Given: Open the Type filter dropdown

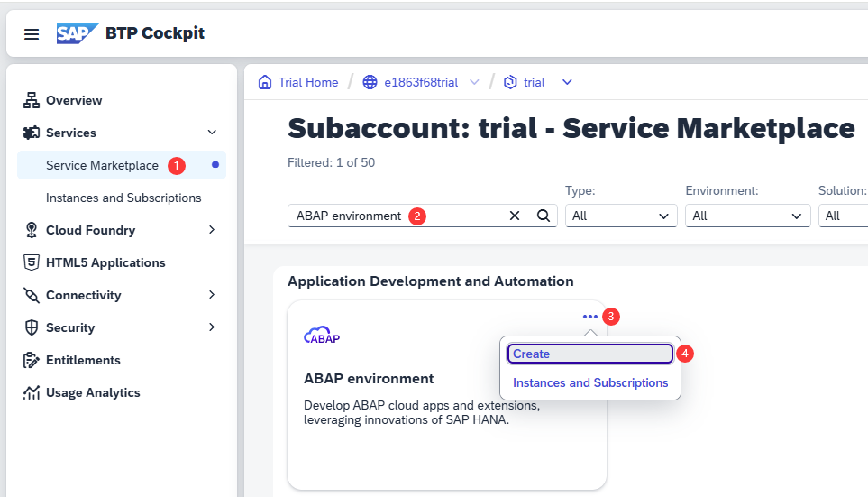Looking at the screenshot, I should pos(621,216).
